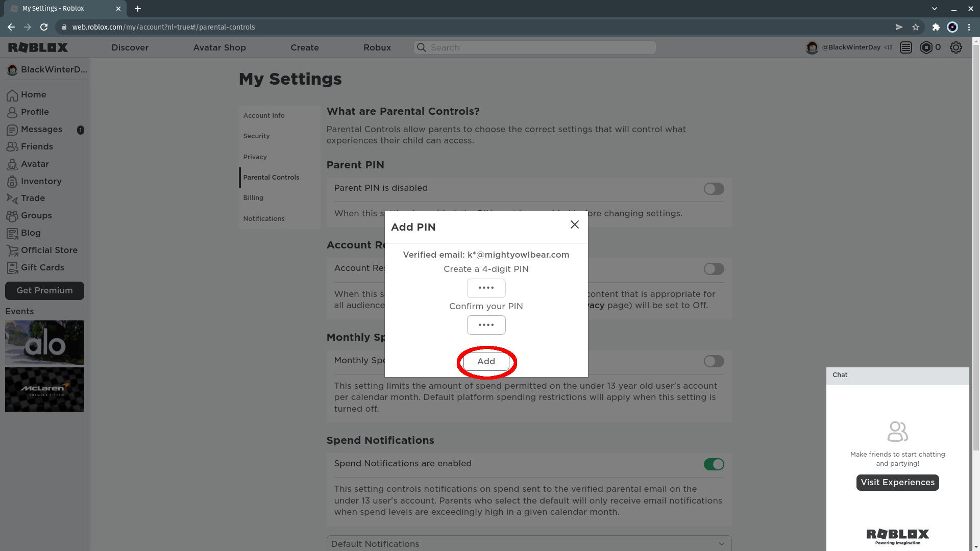The width and height of the screenshot is (980, 551).
Task: Enable the Parent PIN toggle
Action: coord(714,189)
